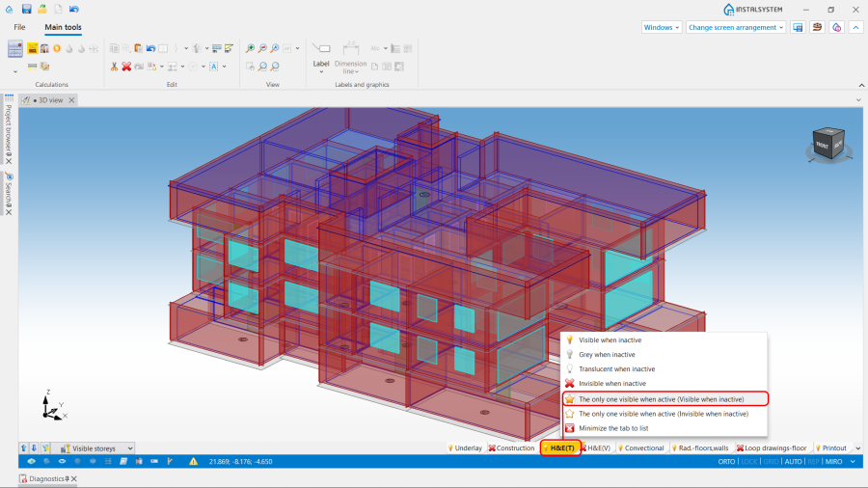Click the scissors cut icon

coord(114,67)
